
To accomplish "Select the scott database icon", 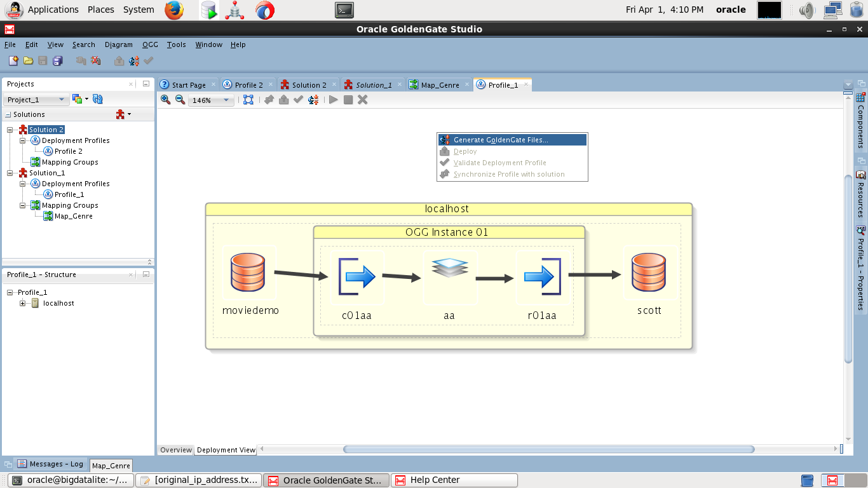I will point(649,272).
